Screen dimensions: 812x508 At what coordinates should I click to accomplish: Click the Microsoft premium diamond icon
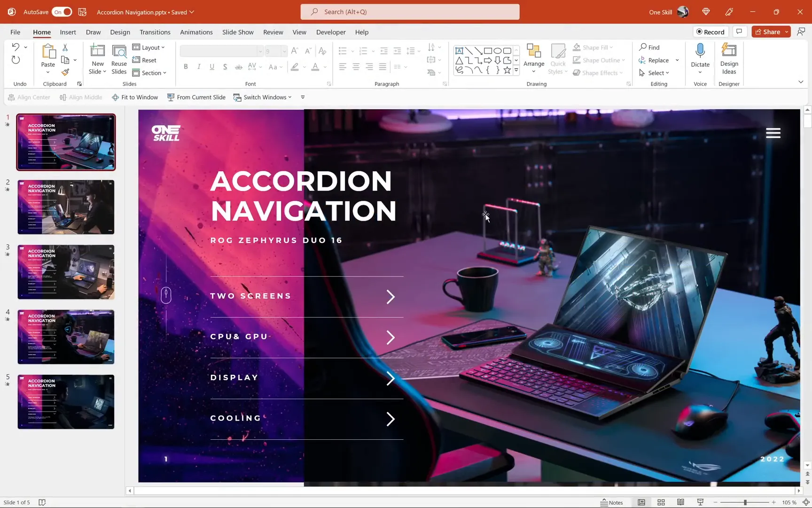[706, 12]
